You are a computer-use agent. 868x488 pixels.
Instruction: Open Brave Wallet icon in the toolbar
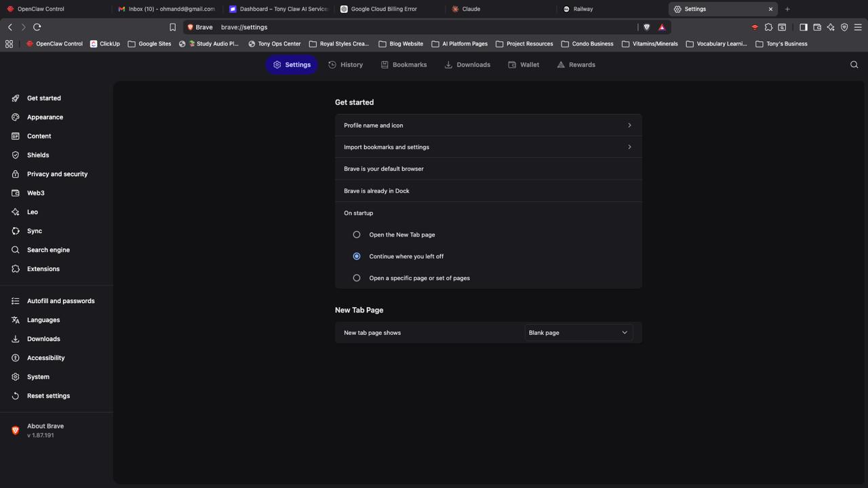(x=817, y=27)
